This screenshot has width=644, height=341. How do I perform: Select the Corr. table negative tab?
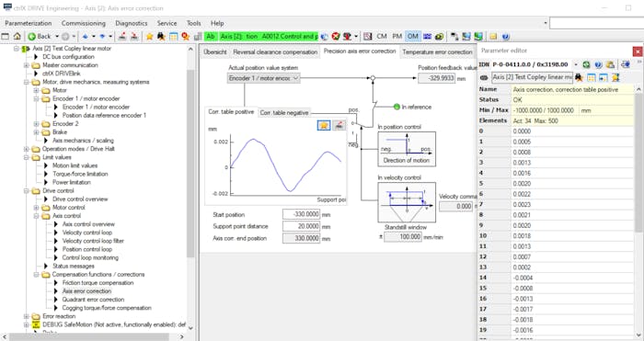283,113
